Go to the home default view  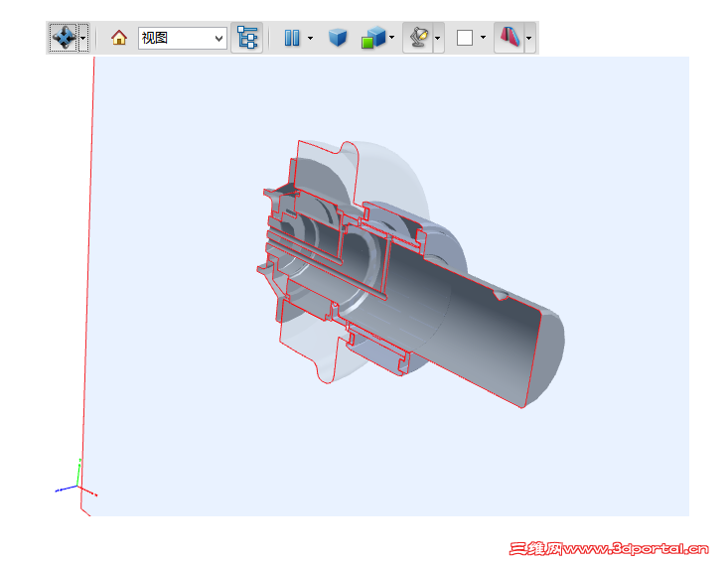119,38
